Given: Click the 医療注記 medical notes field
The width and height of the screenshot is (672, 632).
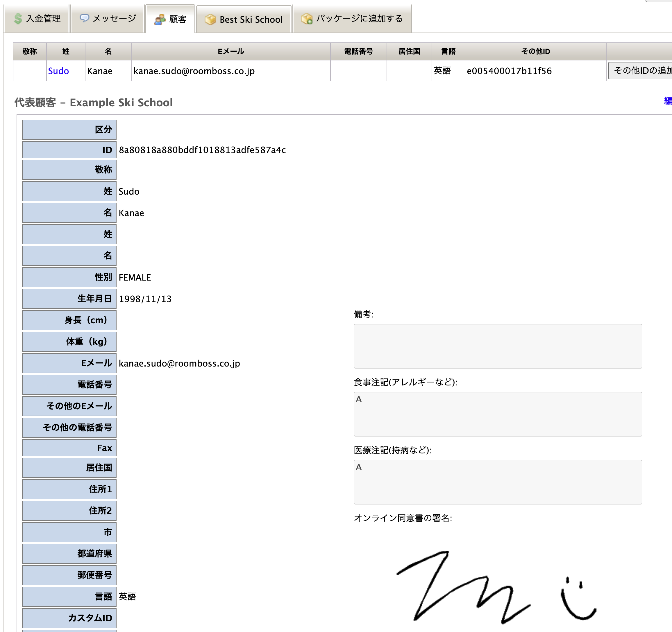Looking at the screenshot, I should click(498, 482).
